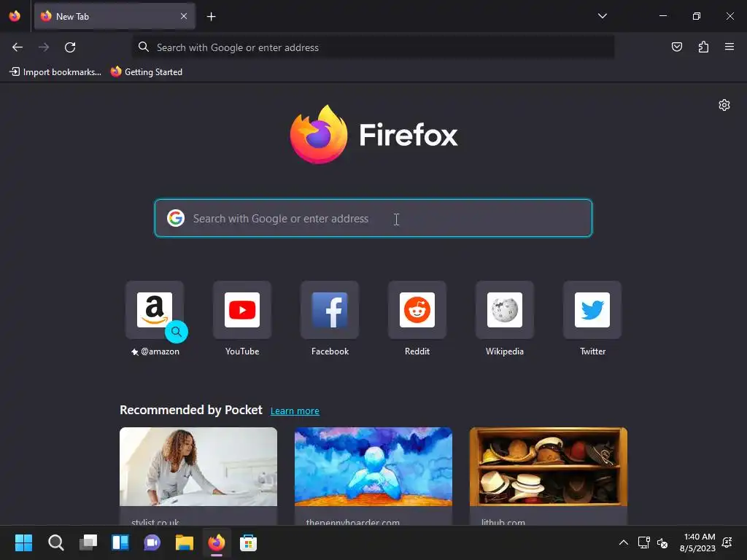Open Windows taskbar search
The height and width of the screenshot is (560, 747).
click(x=55, y=542)
